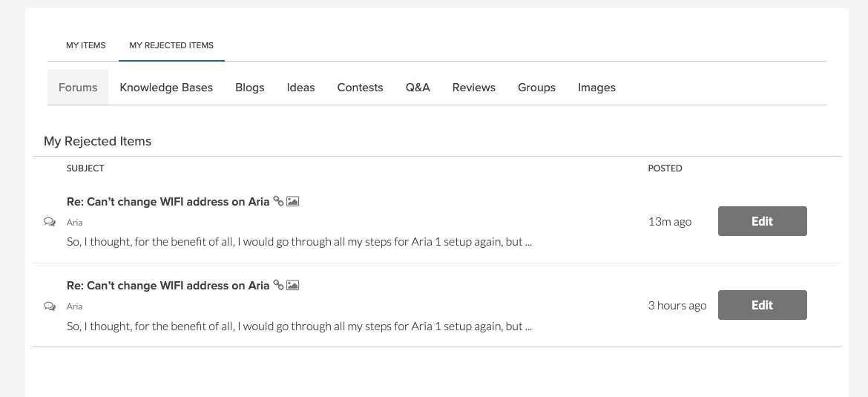
Task: Go to the Ideas tab
Action: pos(300,88)
